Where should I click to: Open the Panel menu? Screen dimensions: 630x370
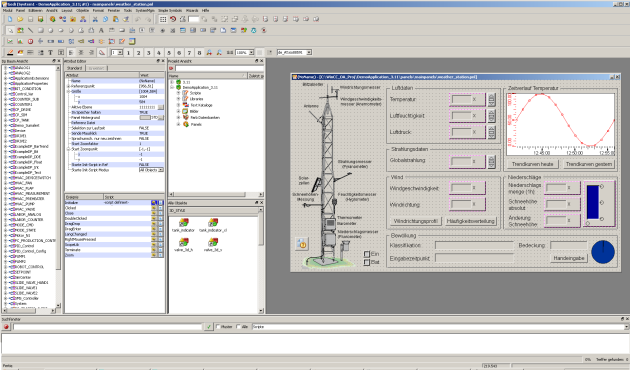(20, 10)
